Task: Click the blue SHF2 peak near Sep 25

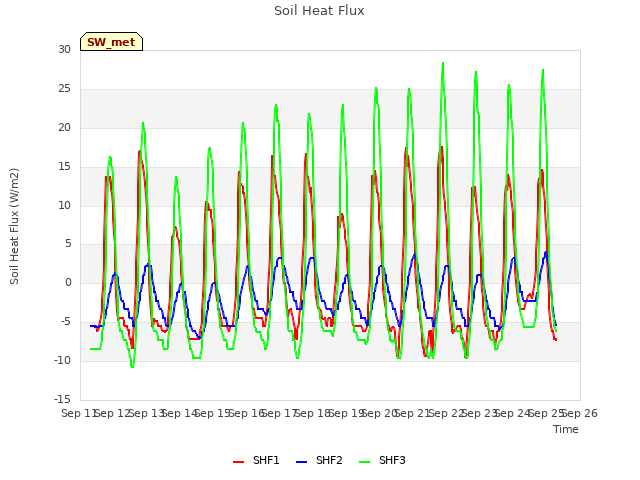Action: pos(546,252)
